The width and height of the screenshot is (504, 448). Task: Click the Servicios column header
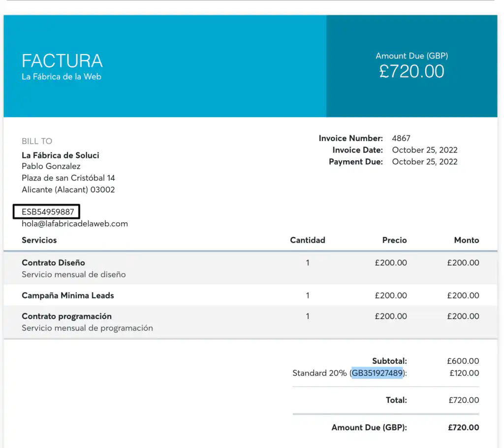39,240
